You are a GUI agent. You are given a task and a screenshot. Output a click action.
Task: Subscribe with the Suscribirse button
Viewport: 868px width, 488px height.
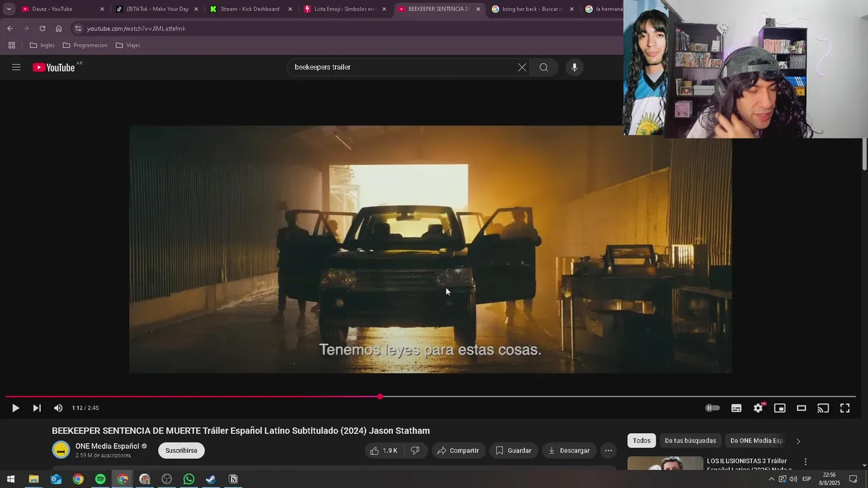point(181,450)
